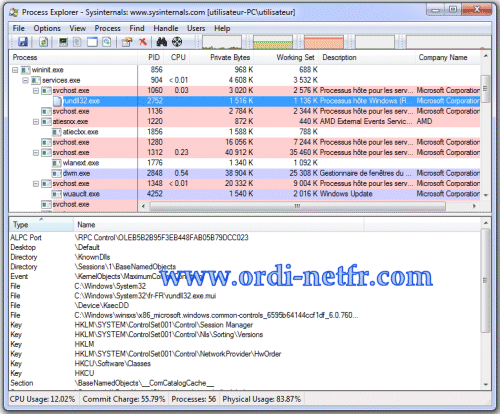Sort by the PID column header
This screenshot has height=414, width=500.
click(151, 57)
